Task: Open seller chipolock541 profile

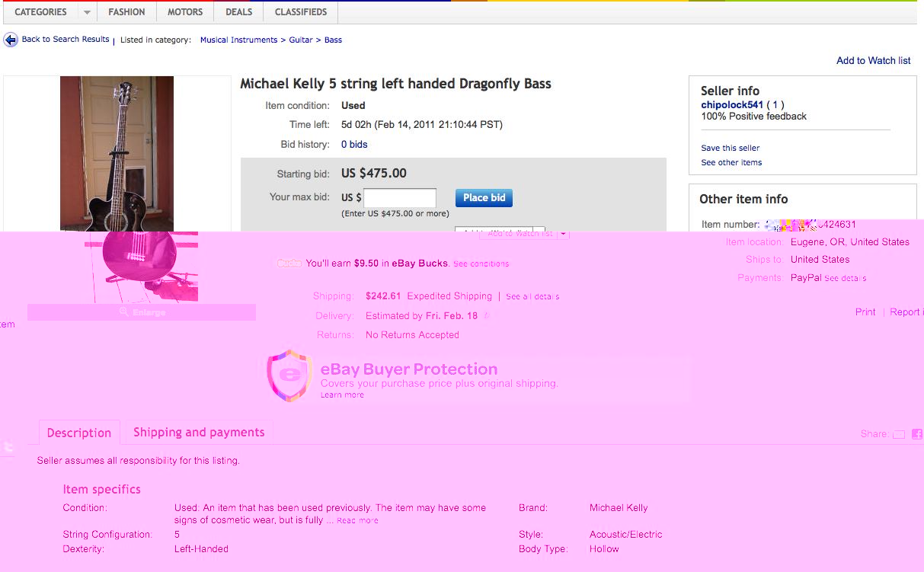Action: (x=732, y=104)
